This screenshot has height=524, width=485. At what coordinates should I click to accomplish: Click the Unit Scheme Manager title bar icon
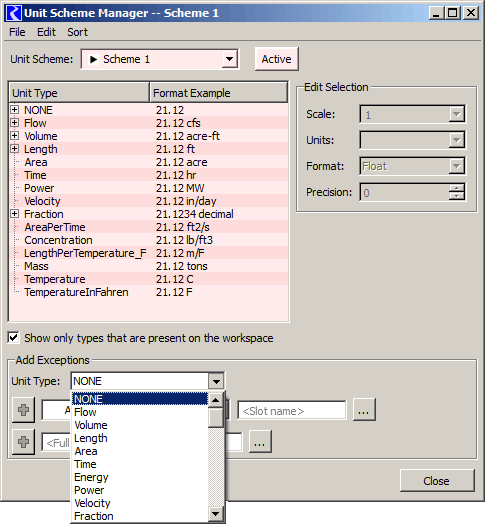[14, 13]
